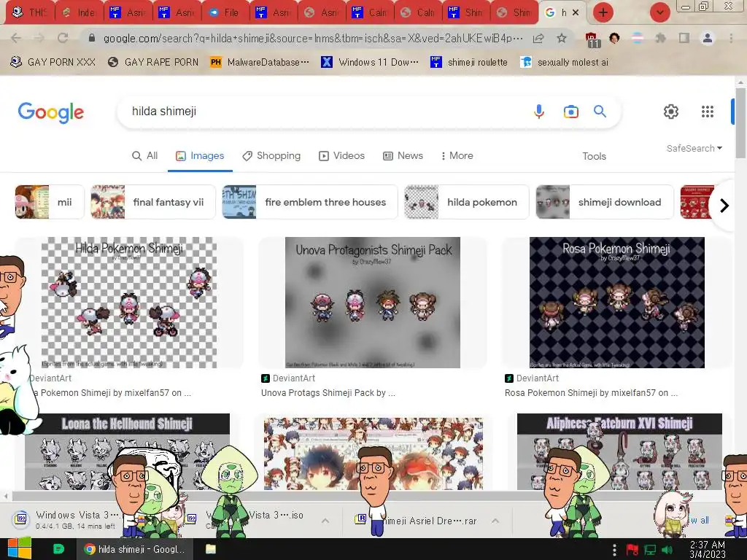Viewport: 747px width, 560px height.
Task: Switch to News results
Action: (x=403, y=156)
